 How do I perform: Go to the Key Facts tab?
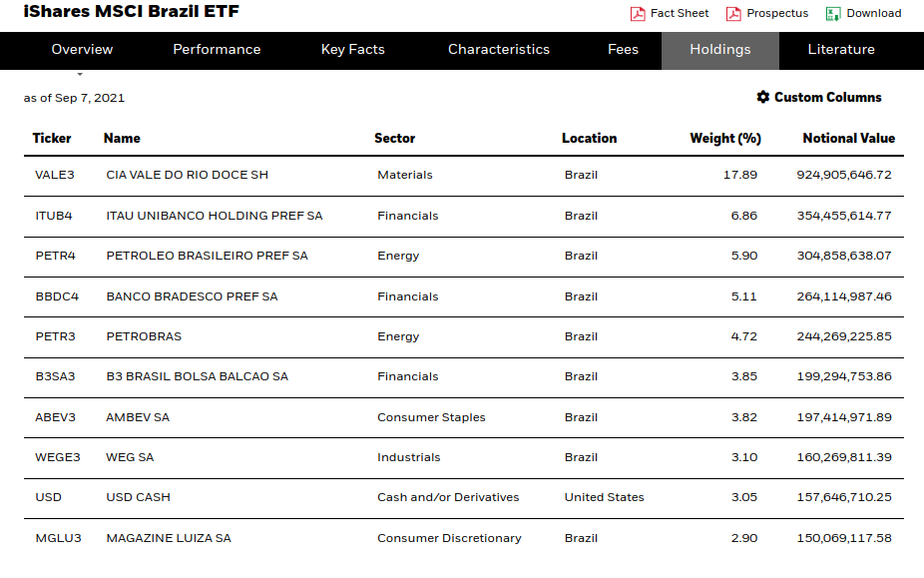click(x=352, y=49)
